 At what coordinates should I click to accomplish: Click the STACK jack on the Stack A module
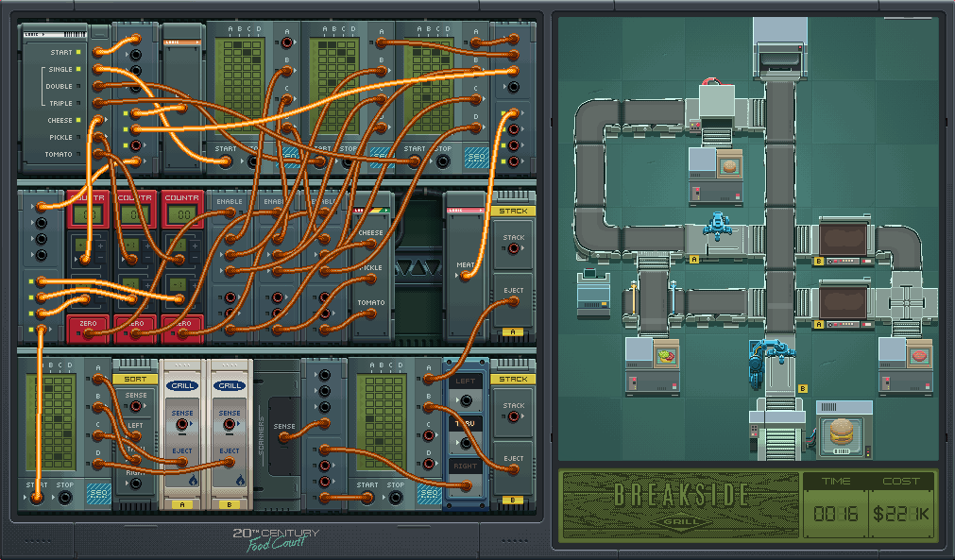click(x=514, y=248)
